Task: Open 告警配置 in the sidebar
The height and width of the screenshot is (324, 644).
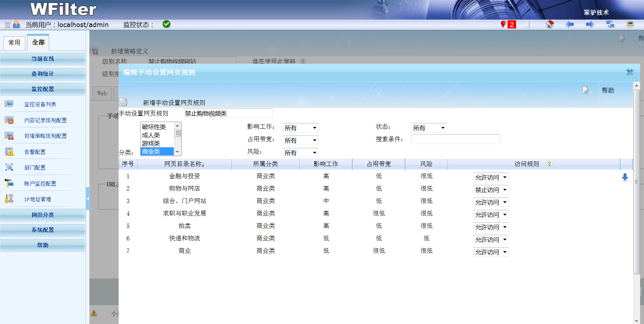Action: point(35,152)
